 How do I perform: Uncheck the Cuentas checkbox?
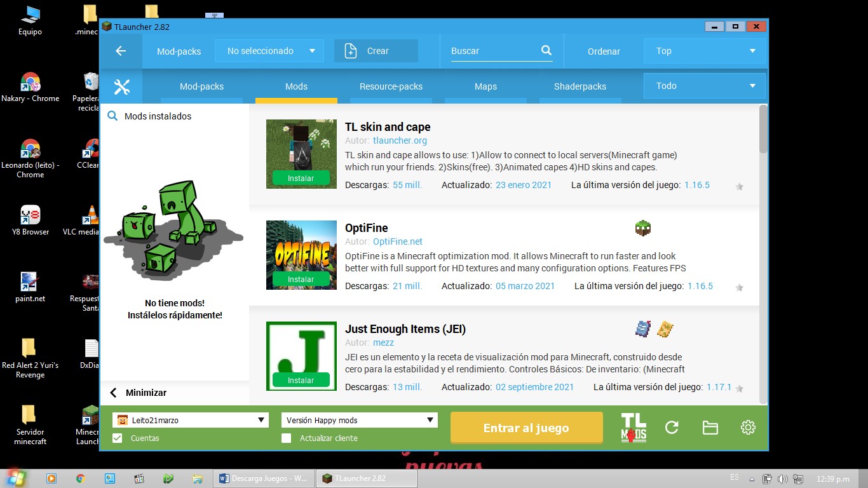tap(117, 438)
